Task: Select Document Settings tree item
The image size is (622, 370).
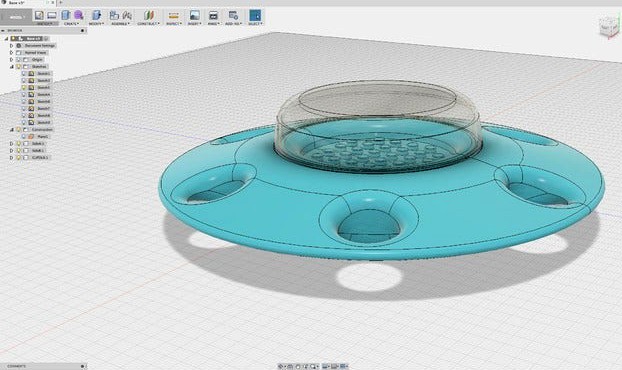Action: click(x=40, y=46)
